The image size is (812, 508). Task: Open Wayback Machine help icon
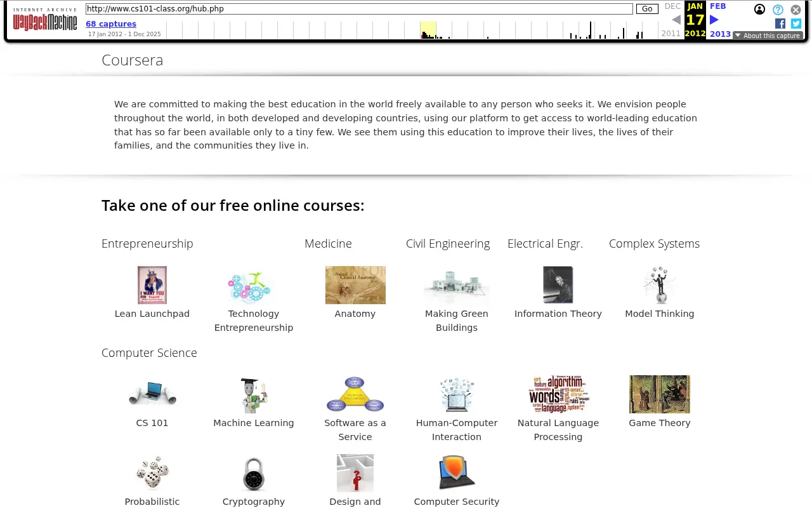[778, 10]
